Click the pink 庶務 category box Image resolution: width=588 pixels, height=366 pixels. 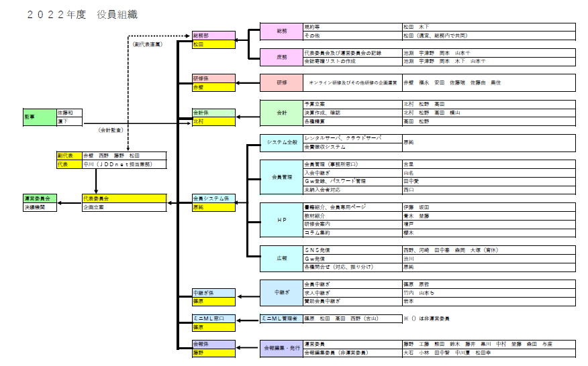(x=281, y=57)
